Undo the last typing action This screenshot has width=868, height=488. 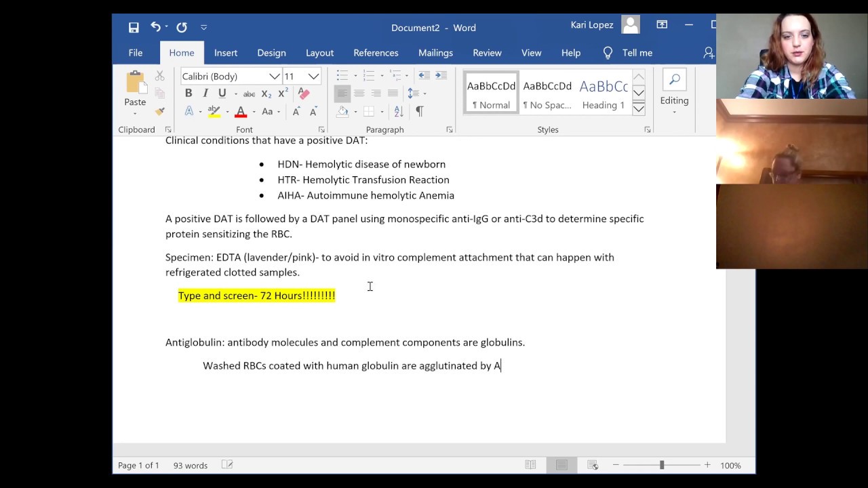tap(155, 27)
